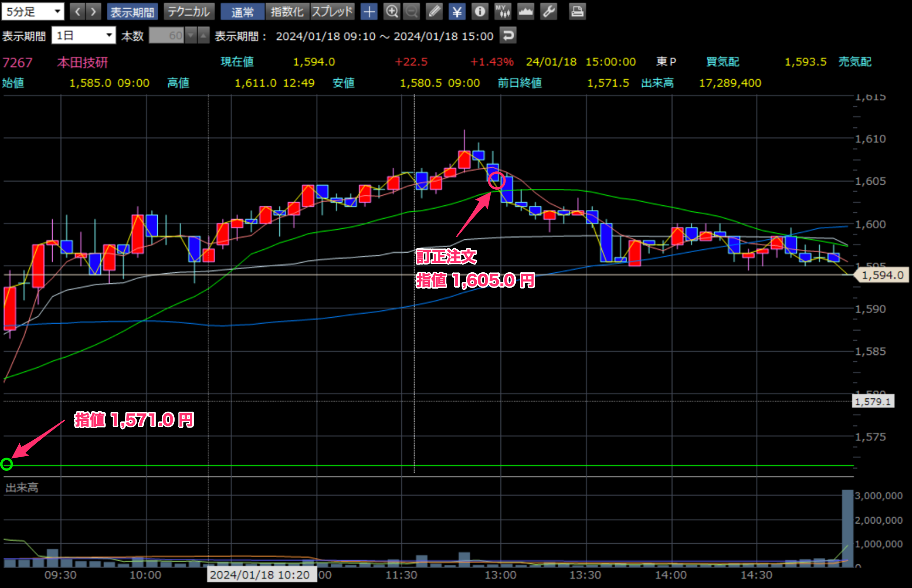Screen dimensions: 912x588
Task: Click the area chart mountain icon
Action: 526,12
